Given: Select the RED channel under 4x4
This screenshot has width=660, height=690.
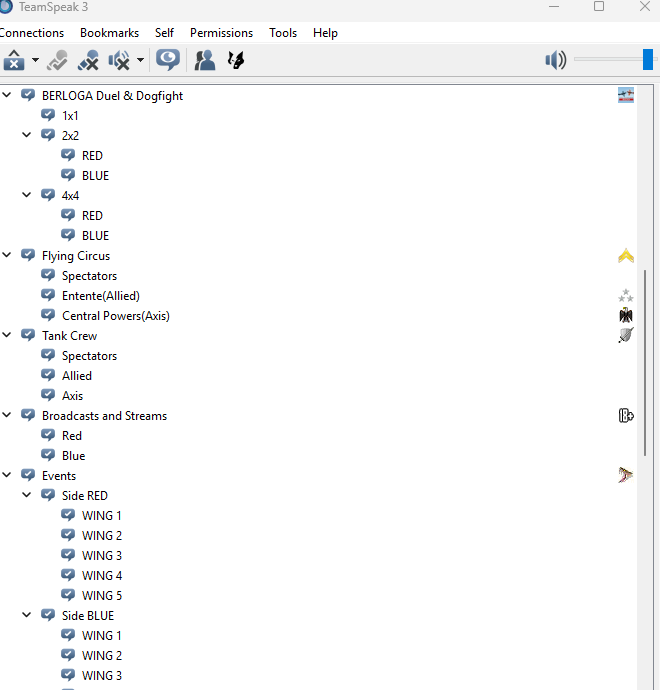Looking at the screenshot, I should (92, 216).
